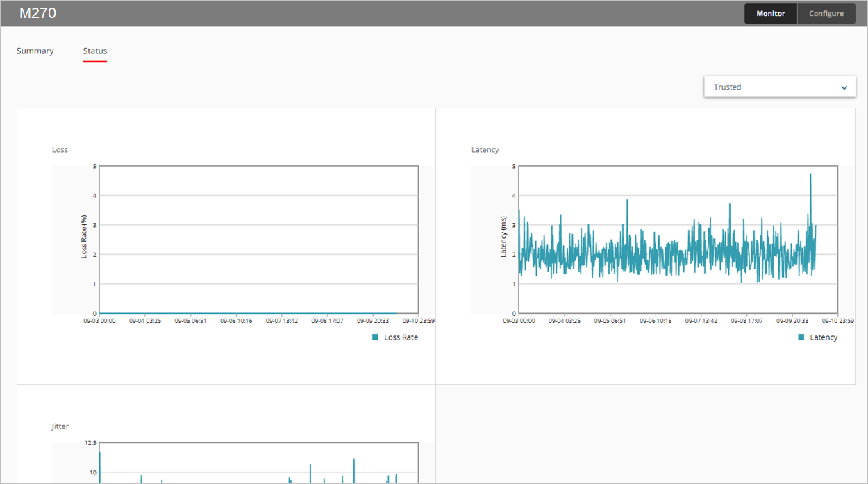Click the Configure button
868x484 pixels.
pyautogui.click(x=826, y=14)
